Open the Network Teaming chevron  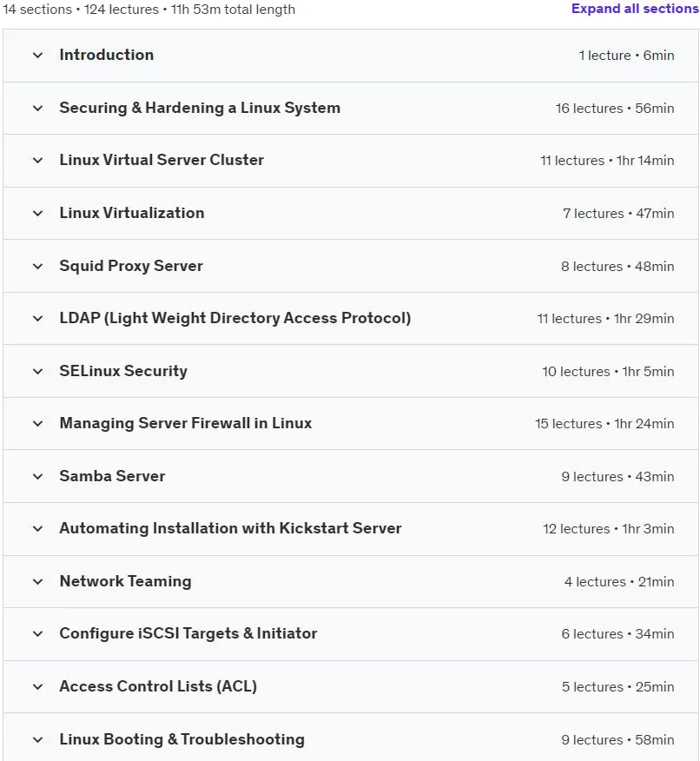click(x=37, y=582)
